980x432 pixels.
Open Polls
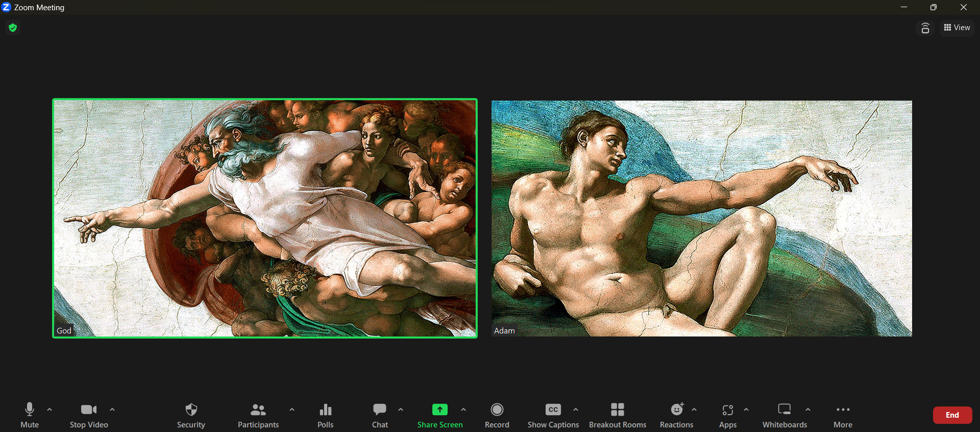(x=326, y=415)
